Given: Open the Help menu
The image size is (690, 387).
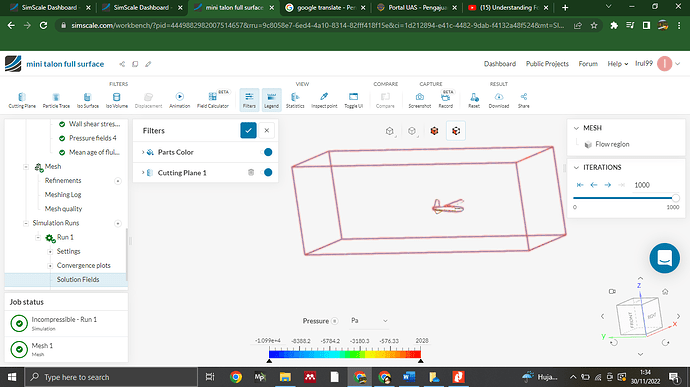Looking at the screenshot, I should pyautogui.click(x=617, y=64).
